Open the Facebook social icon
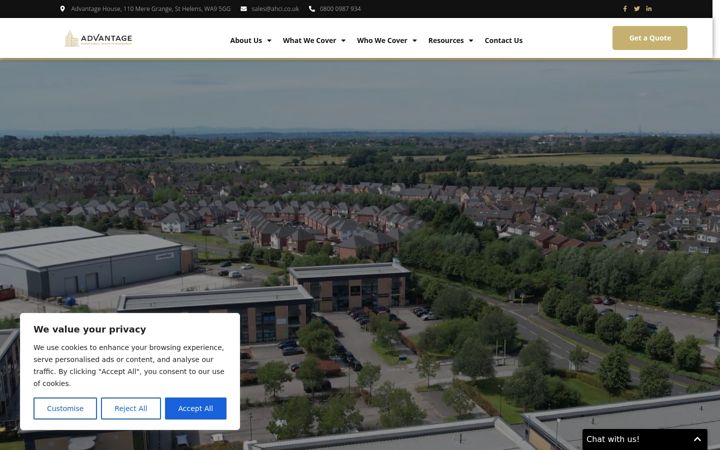 (x=624, y=9)
